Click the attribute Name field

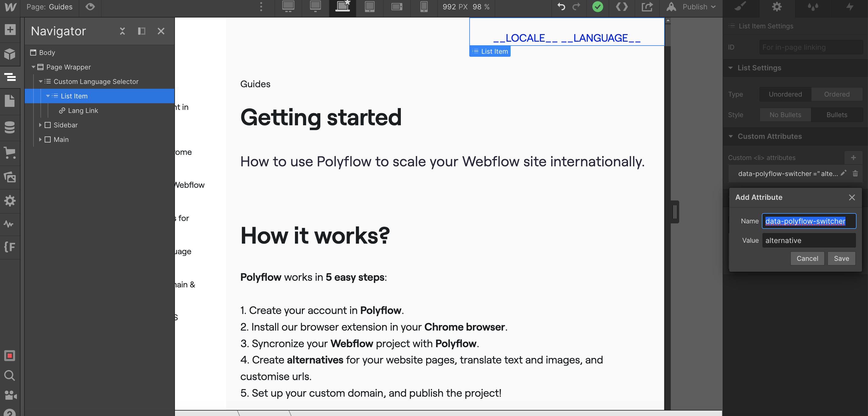(809, 221)
